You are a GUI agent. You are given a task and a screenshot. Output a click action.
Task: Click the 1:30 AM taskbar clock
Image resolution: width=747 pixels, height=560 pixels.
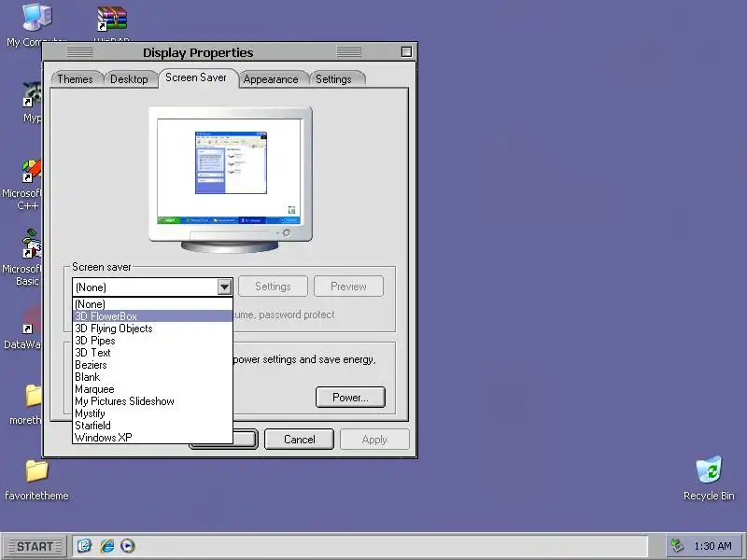(713, 546)
